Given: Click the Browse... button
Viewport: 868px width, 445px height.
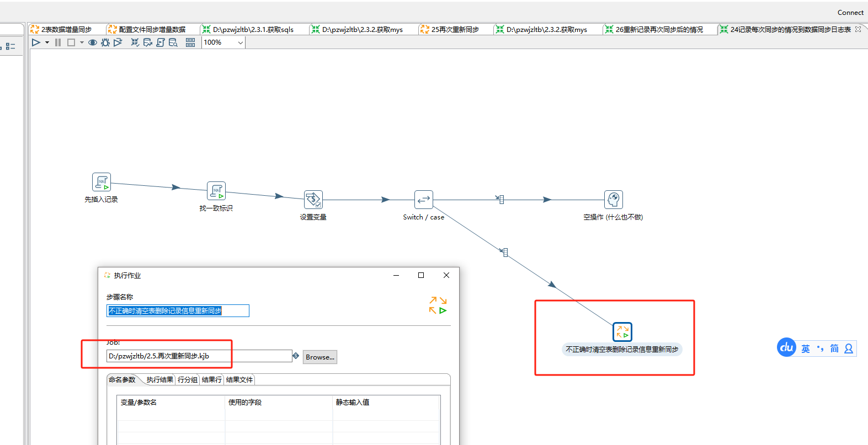Looking at the screenshot, I should 320,357.
